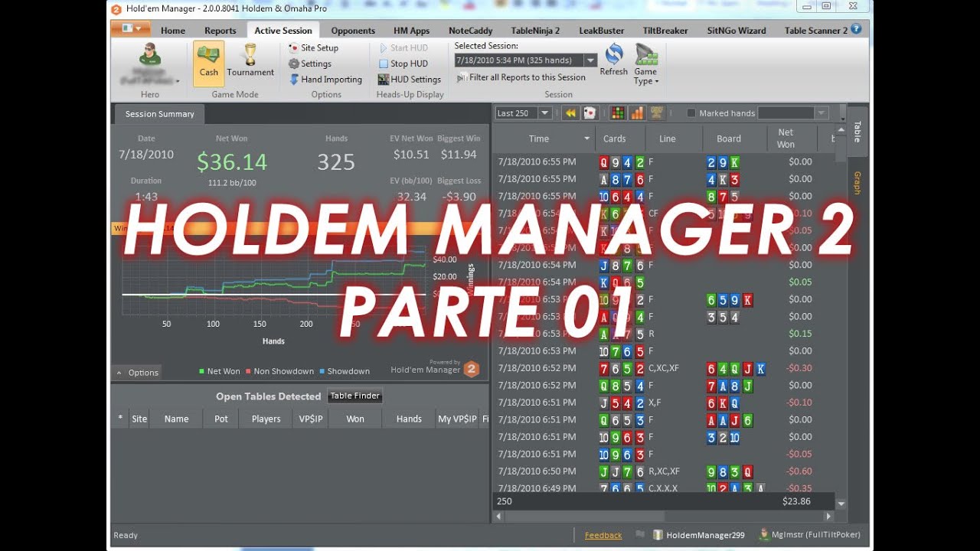Screen dimensions: 980x551
Task: Expand the graph Options panel
Action: [x=137, y=373]
